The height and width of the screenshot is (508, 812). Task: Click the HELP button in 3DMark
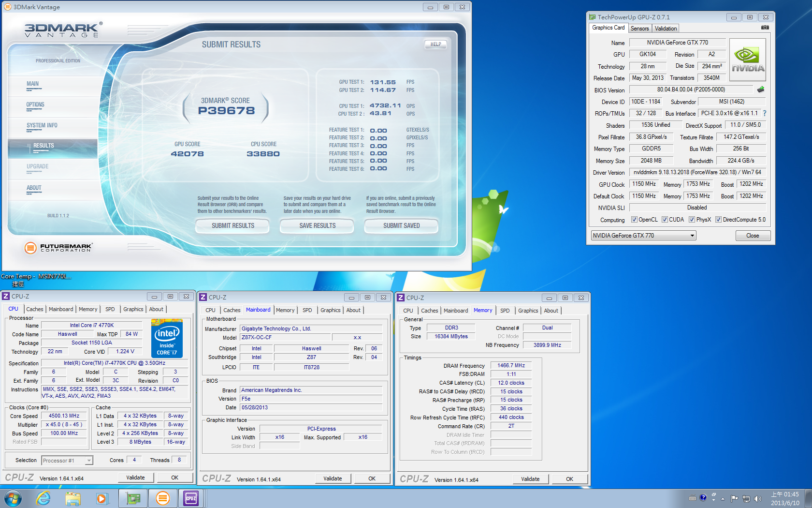[x=435, y=44]
